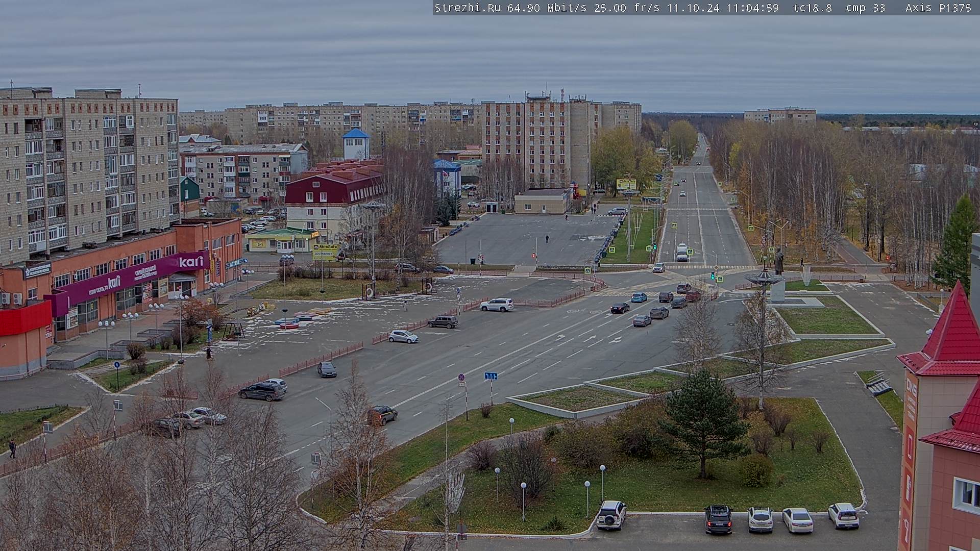Screen dimensions: 980x551
Task: Click the "11:04:59" timestamp
Action: (753, 8)
